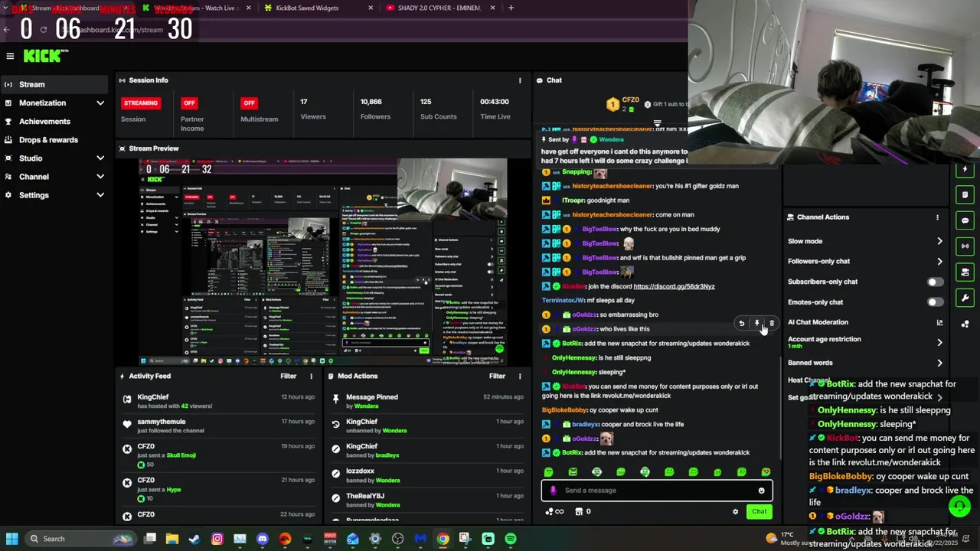Click the Stream Preview thumbnail
The height and width of the screenshot is (551, 980).
pos(322,262)
